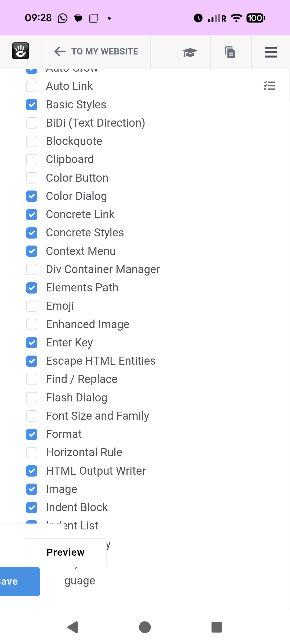Click the Preview button
This screenshot has width=290, height=644.
pyautogui.click(x=66, y=552)
